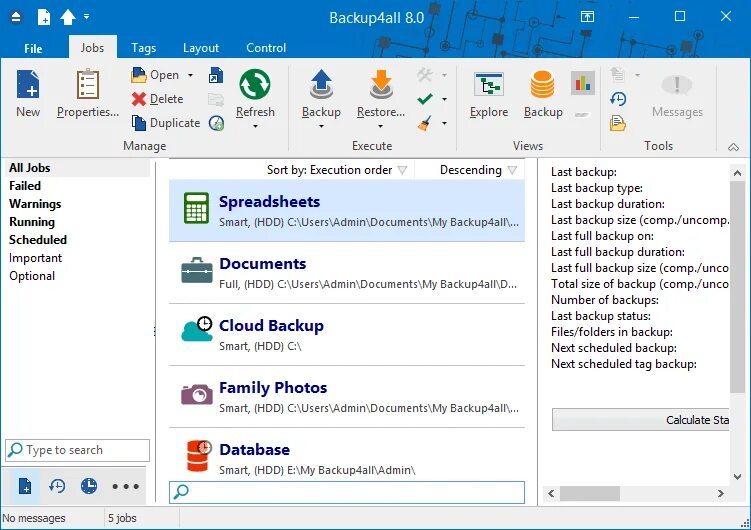Open quick access toolbar customize arrow

pos(86,16)
